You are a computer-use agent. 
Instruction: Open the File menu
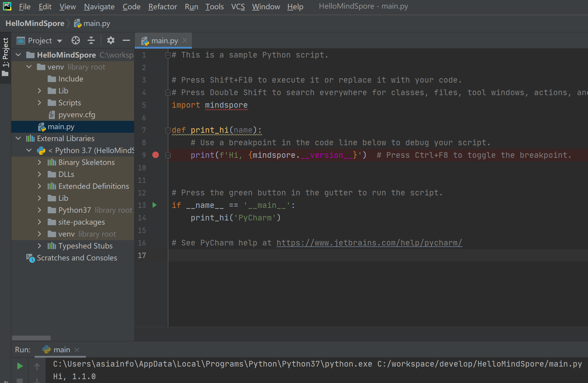(25, 7)
